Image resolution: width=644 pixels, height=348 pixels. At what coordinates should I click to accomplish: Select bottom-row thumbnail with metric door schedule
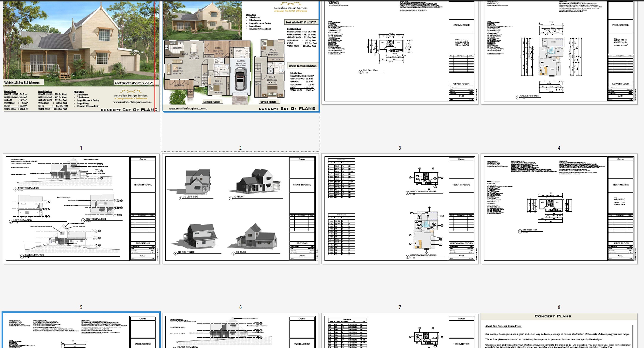point(400,330)
